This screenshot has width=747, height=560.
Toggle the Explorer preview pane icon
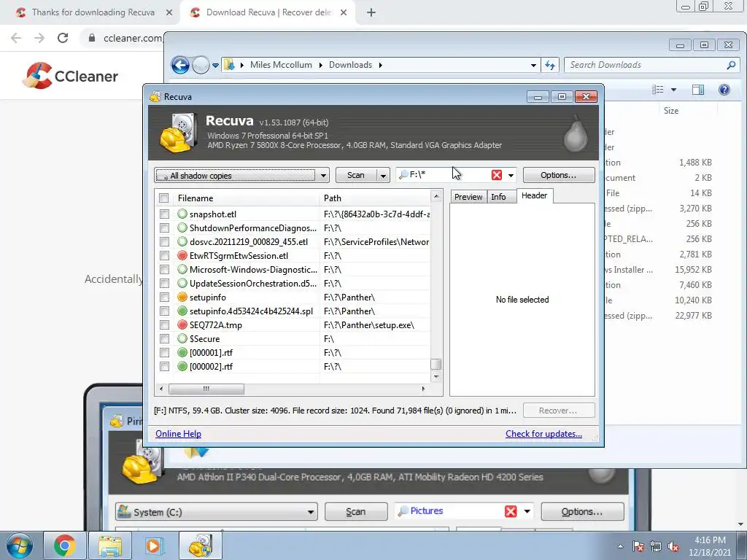coord(698,90)
